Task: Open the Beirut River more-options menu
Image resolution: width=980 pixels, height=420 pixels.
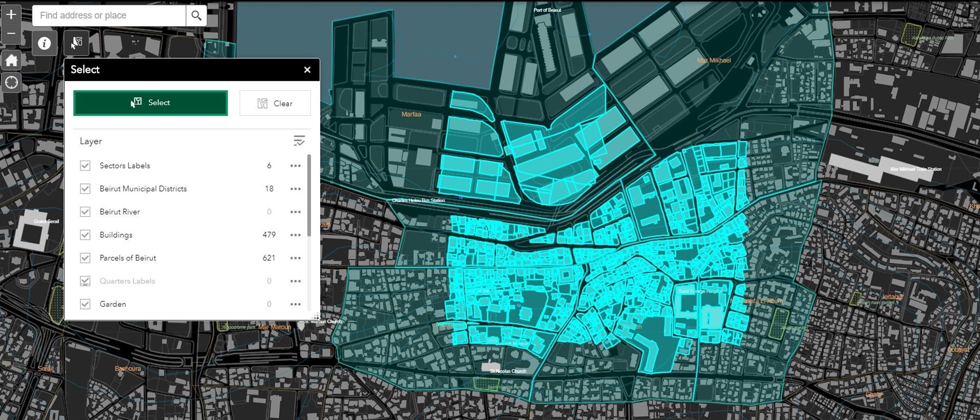Action: [296, 212]
